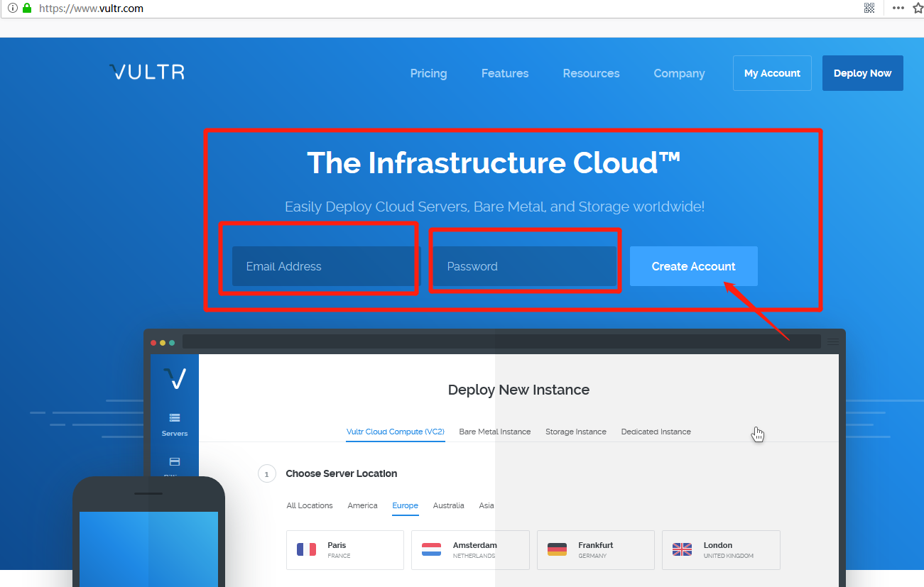Select the Asia location filter
Screen dimensions: 924x587
pos(487,505)
